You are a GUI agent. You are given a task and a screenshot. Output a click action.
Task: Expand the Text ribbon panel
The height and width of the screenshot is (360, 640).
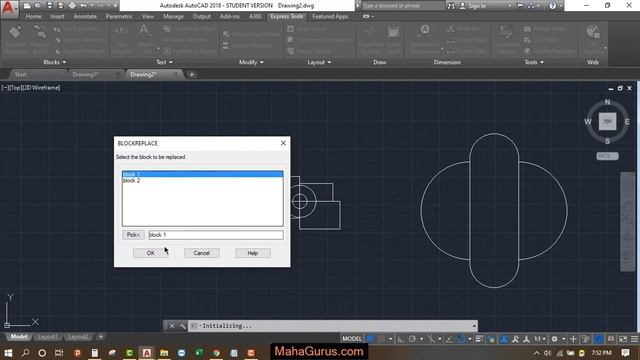[x=164, y=62]
